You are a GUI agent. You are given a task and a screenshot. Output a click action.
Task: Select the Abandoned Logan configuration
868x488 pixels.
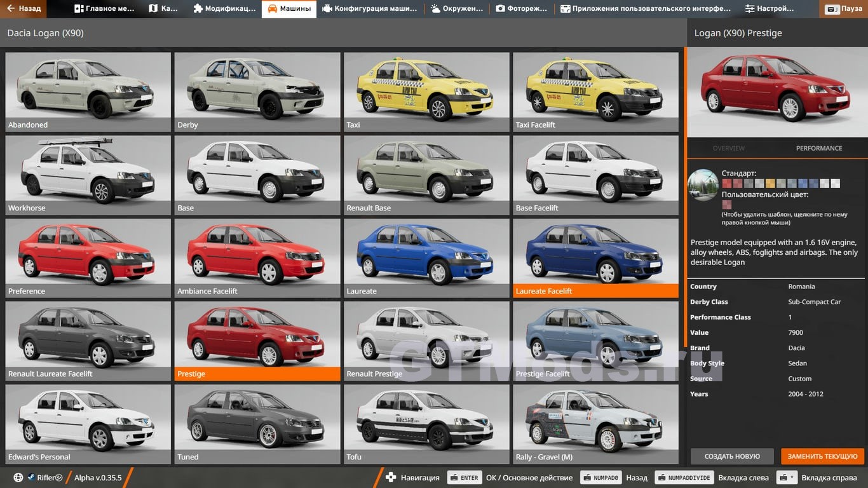click(x=88, y=91)
